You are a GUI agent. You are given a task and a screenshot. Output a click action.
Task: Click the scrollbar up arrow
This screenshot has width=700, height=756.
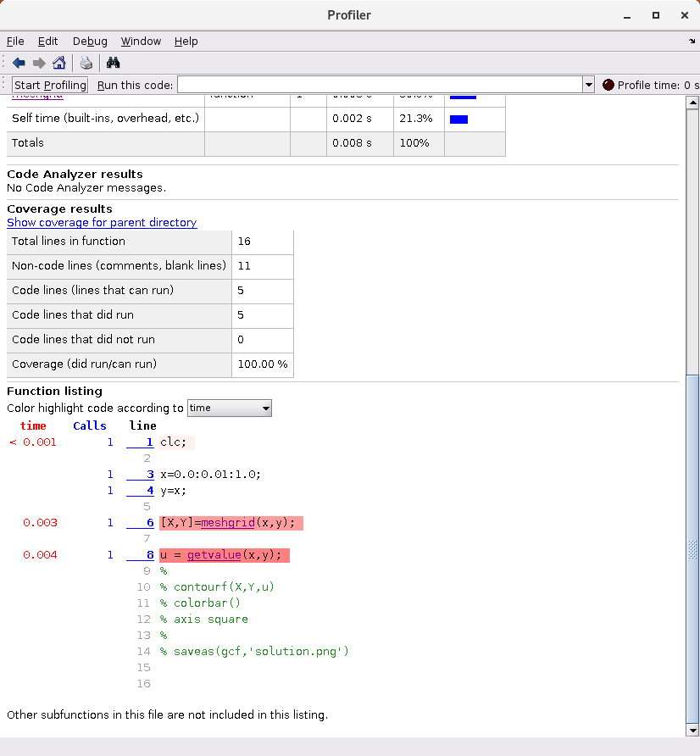(x=692, y=103)
